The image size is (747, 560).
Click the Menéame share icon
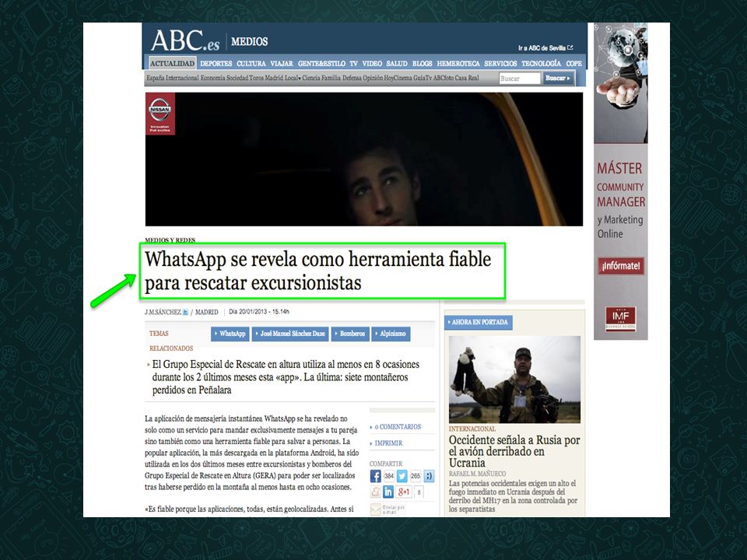click(375, 492)
